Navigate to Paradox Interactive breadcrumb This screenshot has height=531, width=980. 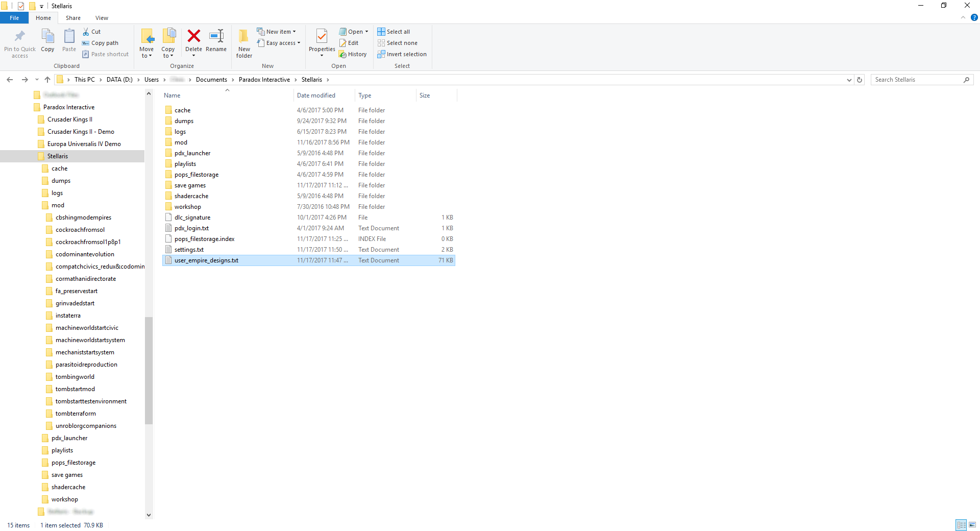click(x=264, y=80)
